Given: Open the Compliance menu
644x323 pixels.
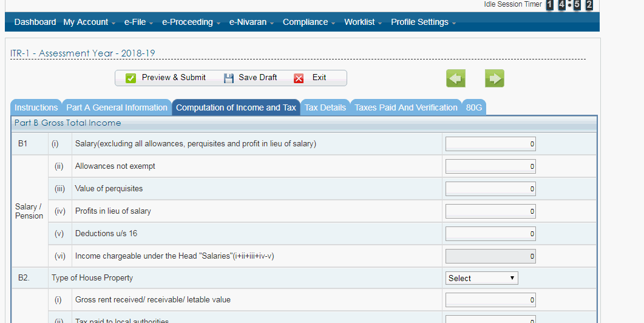Looking at the screenshot, I should point(309,22).
